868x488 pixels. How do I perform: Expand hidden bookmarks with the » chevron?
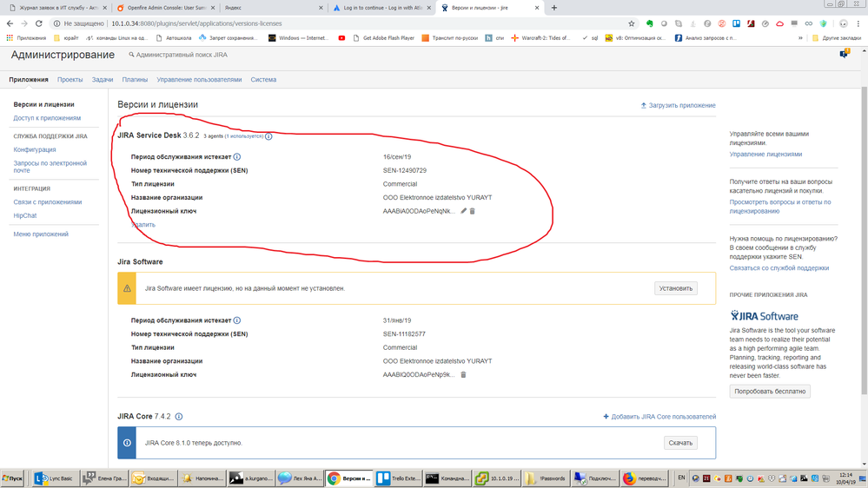800,38
